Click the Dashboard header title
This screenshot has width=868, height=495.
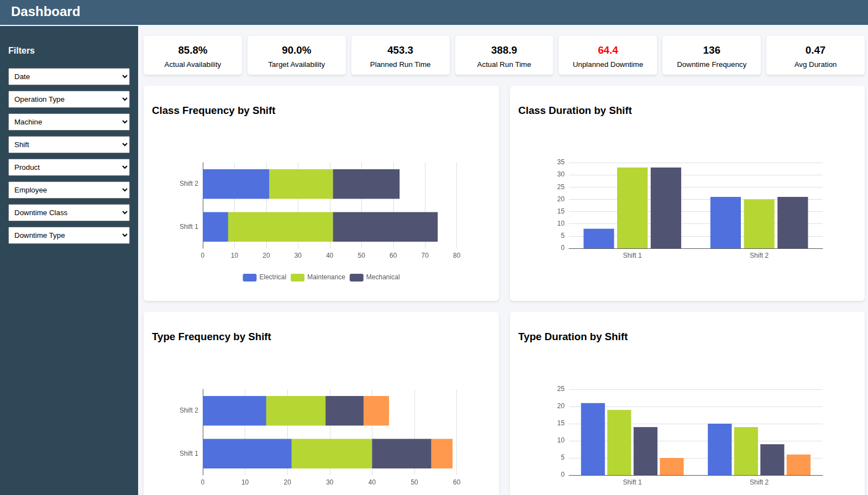coord(46,12)
